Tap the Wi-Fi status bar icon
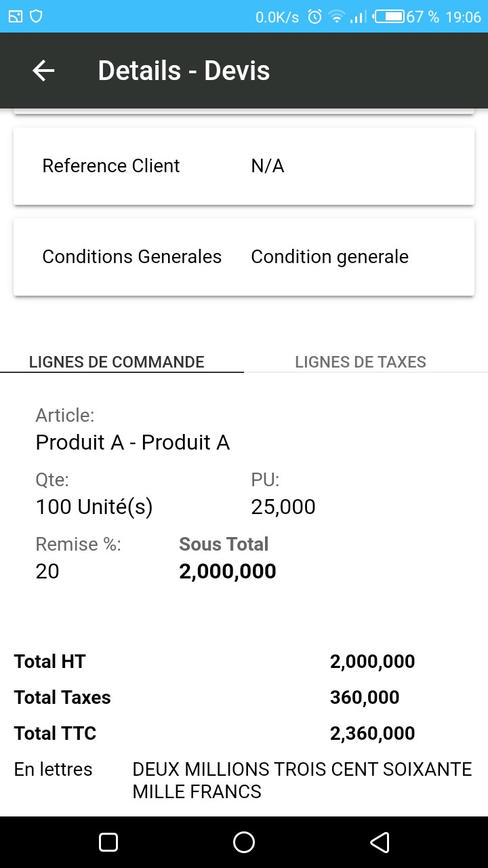Viewport: 488px width, 868px height. pyautogui.click(x=336, y=17)
